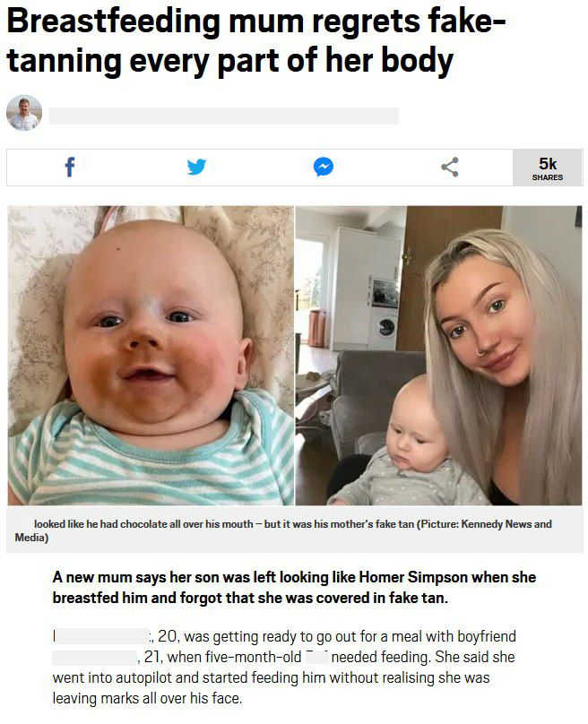This screenshot has width=588, height=724.
Task: Open the generic share options icon
Action: (450, 168)
